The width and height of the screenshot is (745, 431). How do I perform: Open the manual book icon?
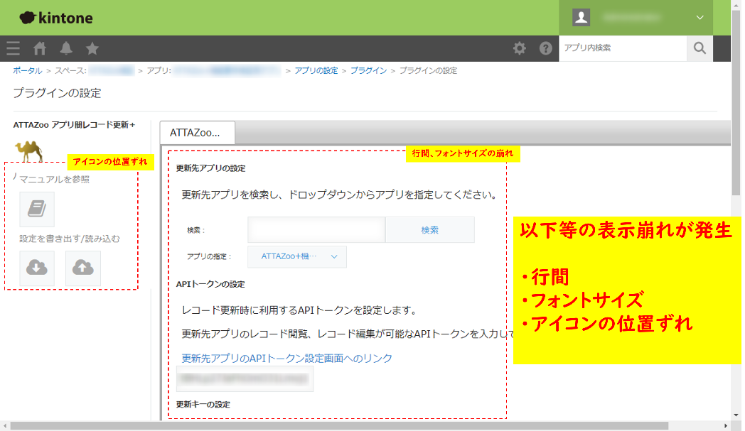[x=37, y=209]
